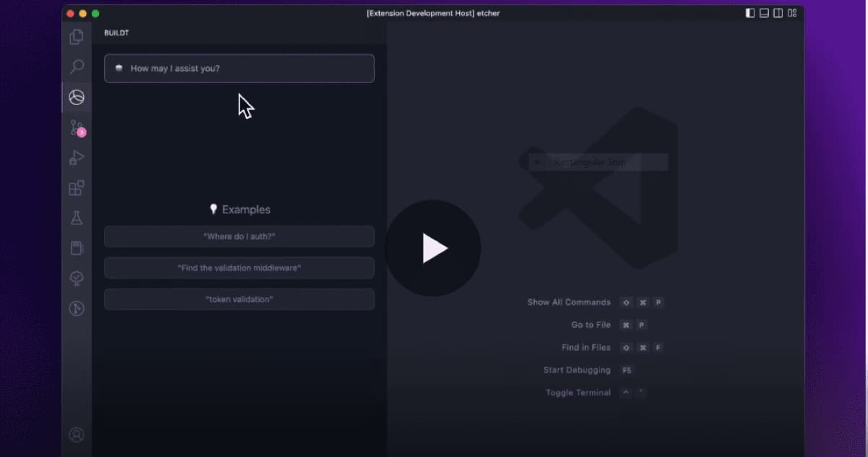Play the video with the center play button
Viewport: 868px width, 457px height.
[433, 248]
